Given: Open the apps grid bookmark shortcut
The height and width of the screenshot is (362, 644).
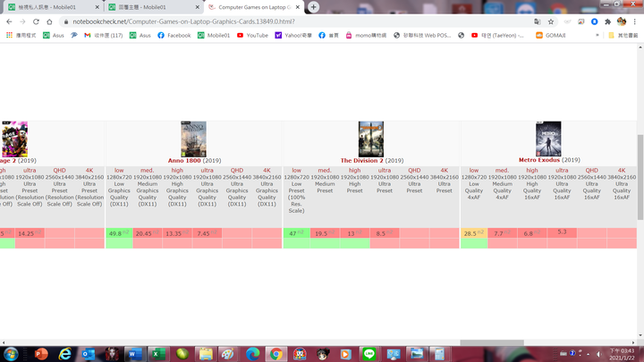Looking at the screenshot, I should pyautogui.click(x=9, y=35).
